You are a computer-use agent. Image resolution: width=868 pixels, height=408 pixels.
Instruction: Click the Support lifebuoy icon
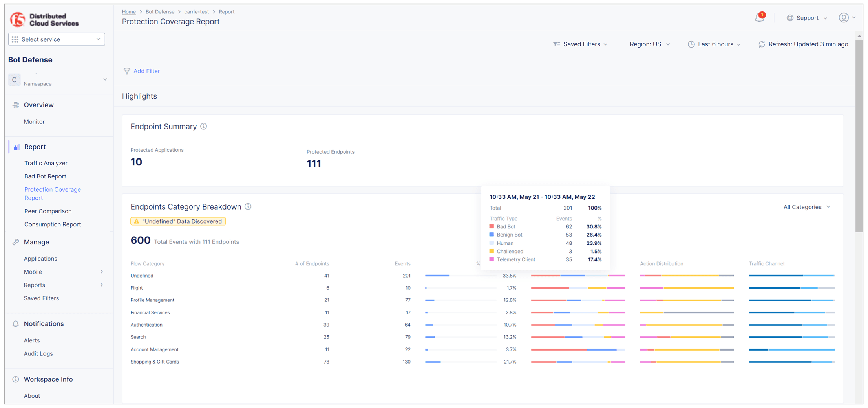790,18
